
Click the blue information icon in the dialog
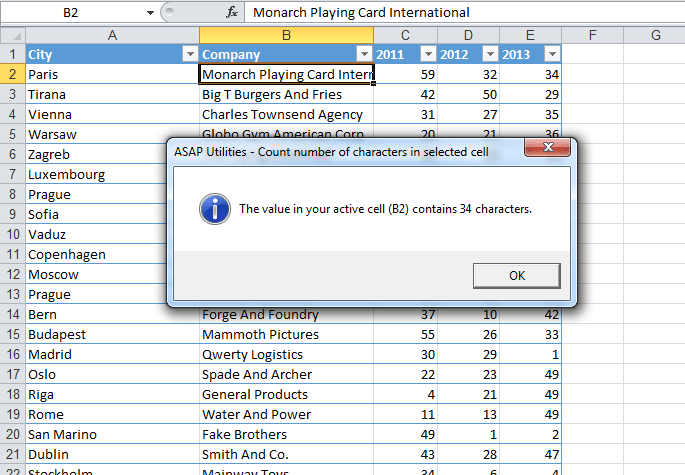coord(214,209)
